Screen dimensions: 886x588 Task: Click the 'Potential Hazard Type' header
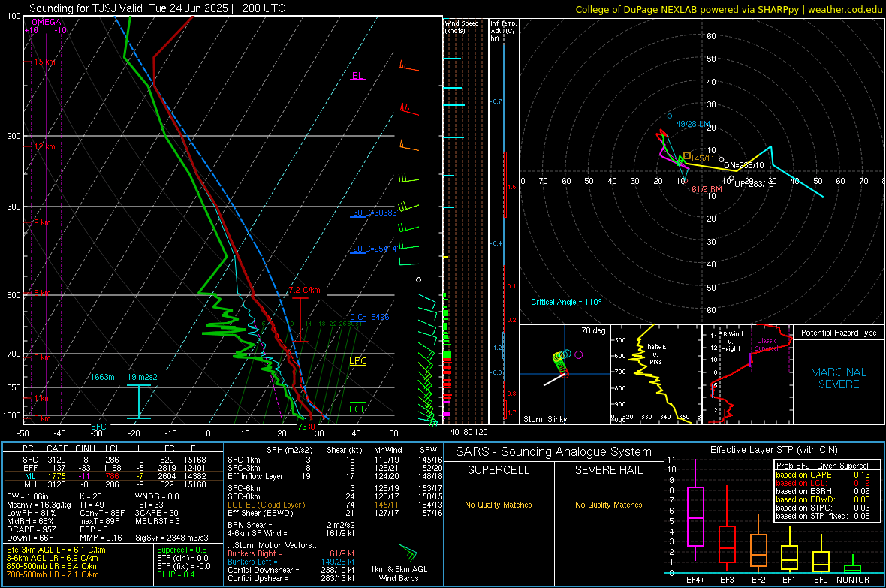click(x=839, y=333)
